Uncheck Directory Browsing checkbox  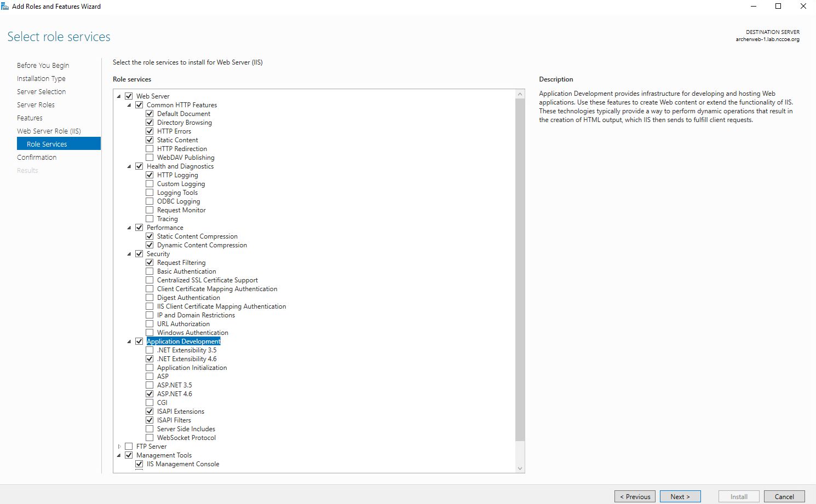pos(150,123)
